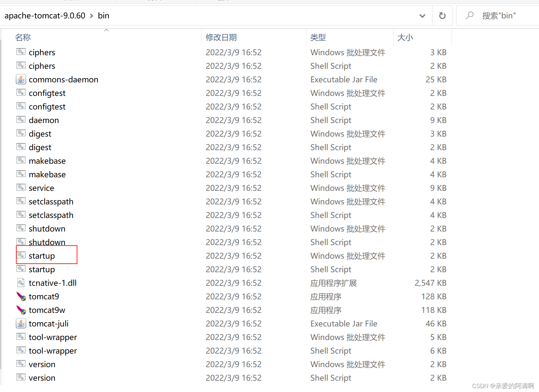The height and width of the screenshot is (392, 539).
Task: Click Executable Jar File type of tomcat-juli
Action: click(344, 324)
